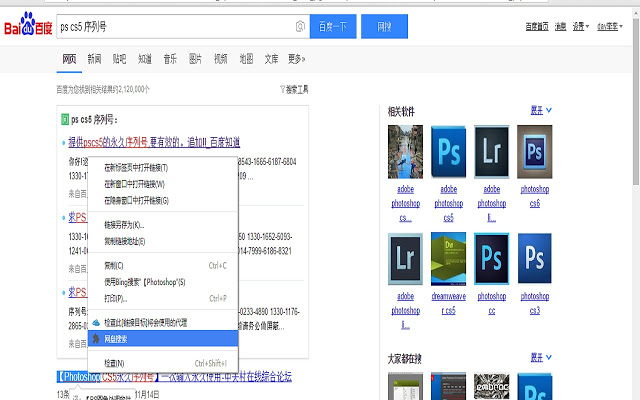Open the Photoshop CS5永久序列号 forum result link
The width and height of the screenshot is (640, 400).
point(174,376)
